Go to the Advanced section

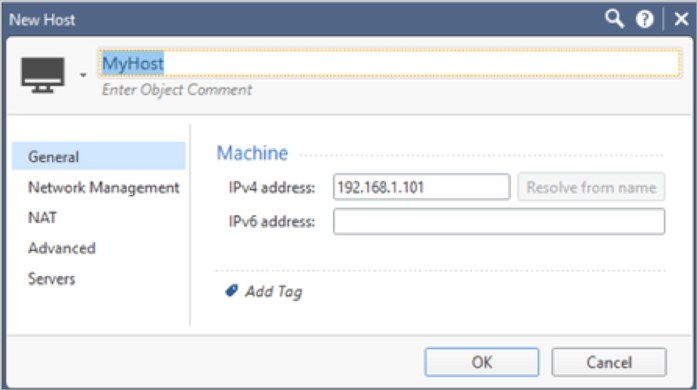(x=62, y=248)
